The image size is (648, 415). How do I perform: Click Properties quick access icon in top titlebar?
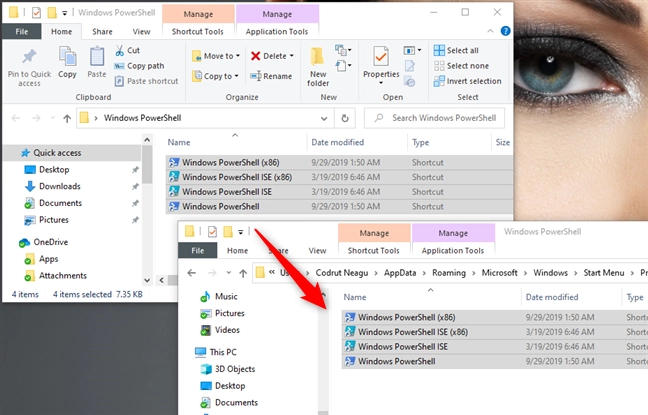tap(36, 13)
